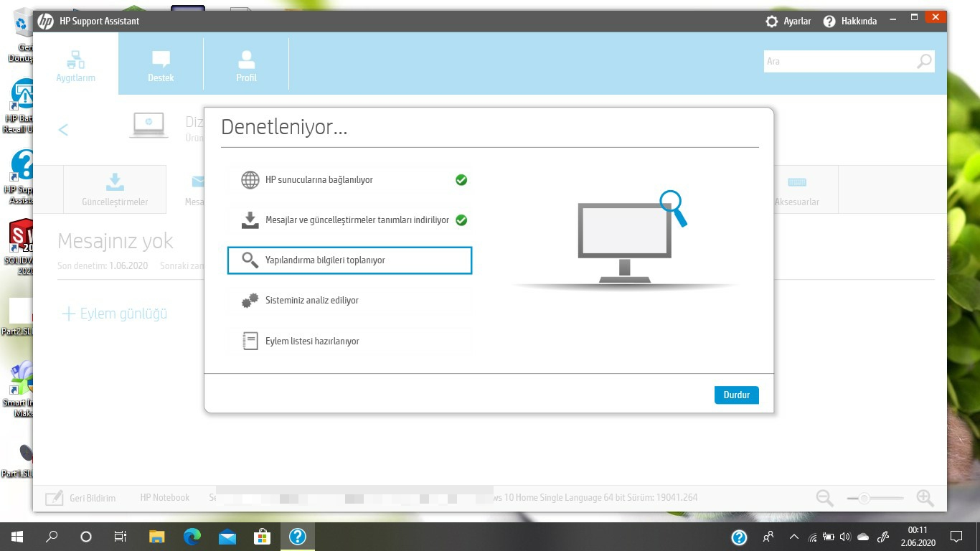The width and height of the screenshot is (980, 551).
Task: Expand the Eylem günlüğü section
Action: [x=115, y=314]
